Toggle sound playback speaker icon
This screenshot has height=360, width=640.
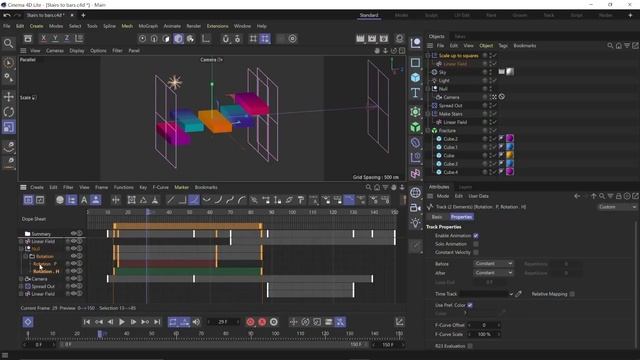pos(196,322)
